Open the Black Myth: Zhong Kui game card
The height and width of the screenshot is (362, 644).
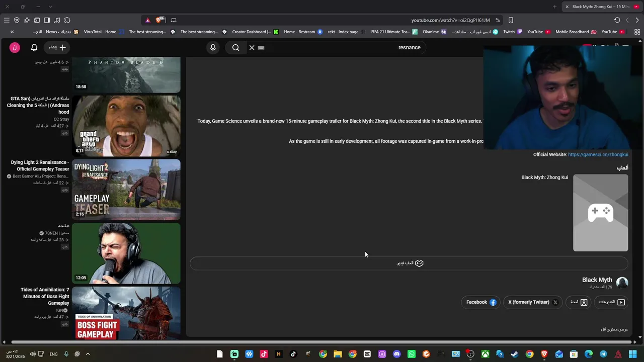tap(575, 212)
